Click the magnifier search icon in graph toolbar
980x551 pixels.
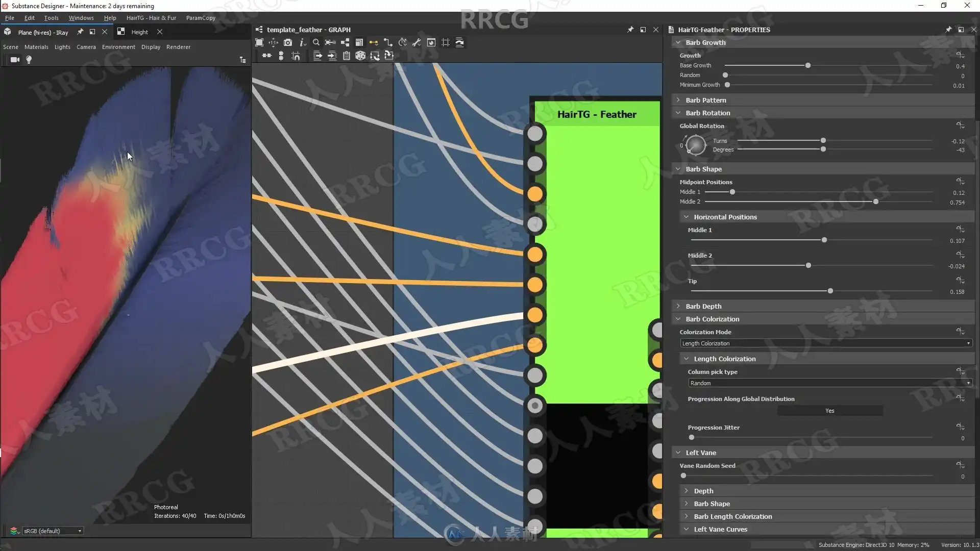click(x=316, y=43)
